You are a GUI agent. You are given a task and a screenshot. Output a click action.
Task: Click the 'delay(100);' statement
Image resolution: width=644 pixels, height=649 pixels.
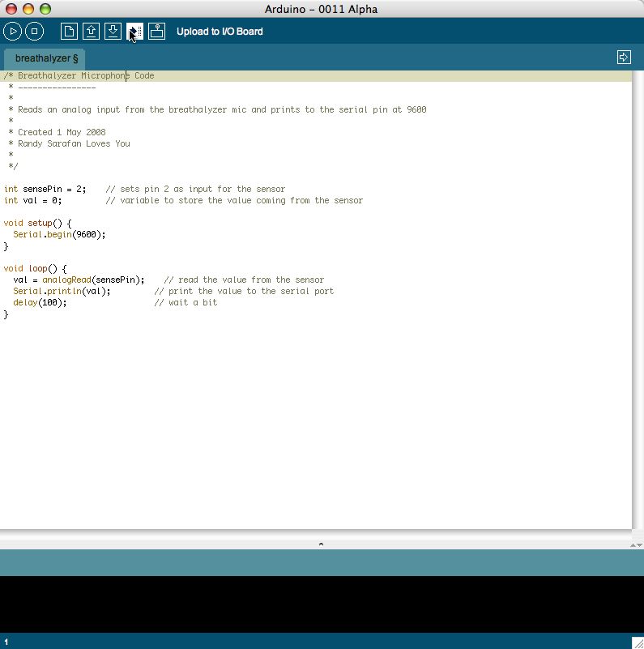click(x=40, y=302)
